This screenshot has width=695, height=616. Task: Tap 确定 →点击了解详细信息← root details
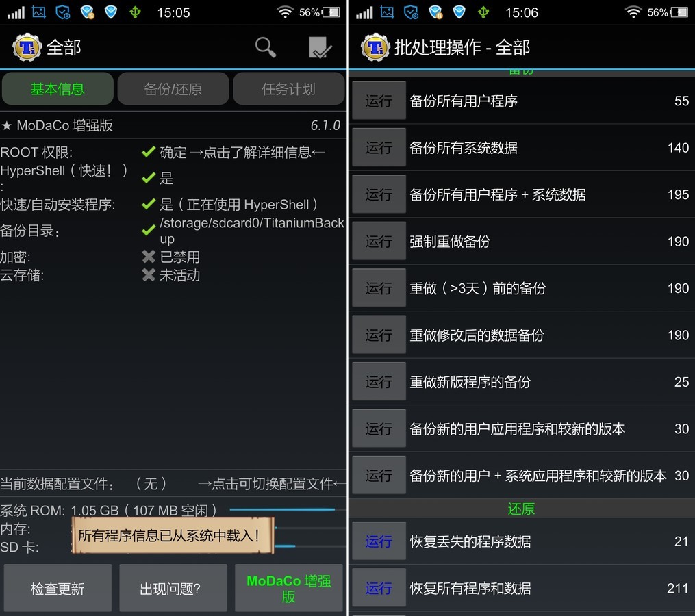[x=242, y=152]
